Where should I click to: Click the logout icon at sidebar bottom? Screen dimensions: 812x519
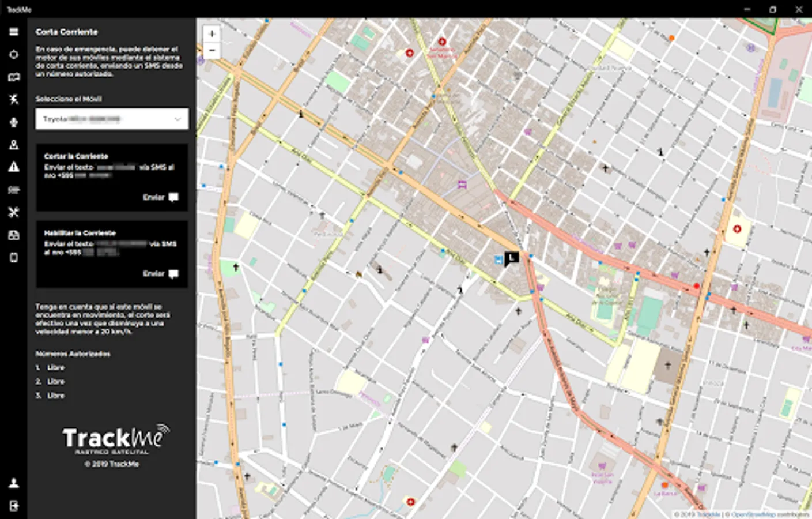14,506
